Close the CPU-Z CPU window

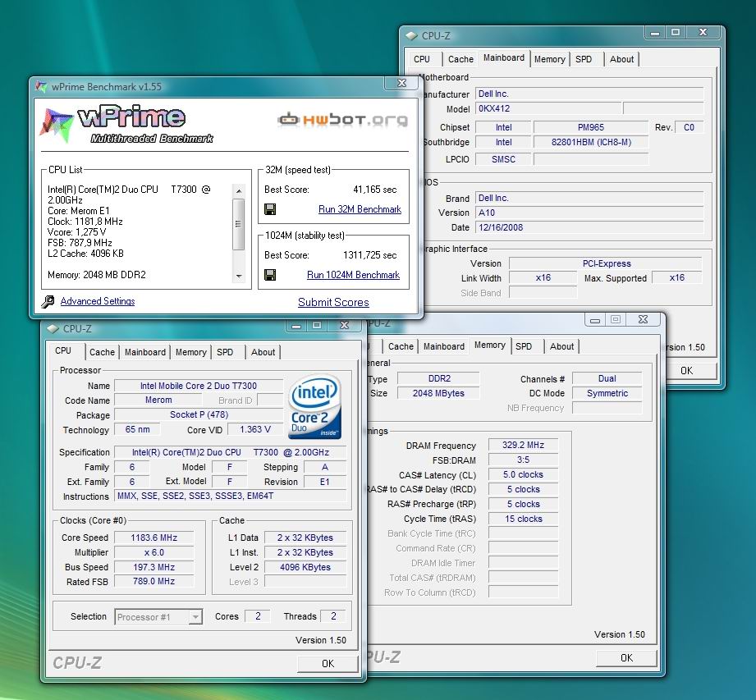pos(344,326)
